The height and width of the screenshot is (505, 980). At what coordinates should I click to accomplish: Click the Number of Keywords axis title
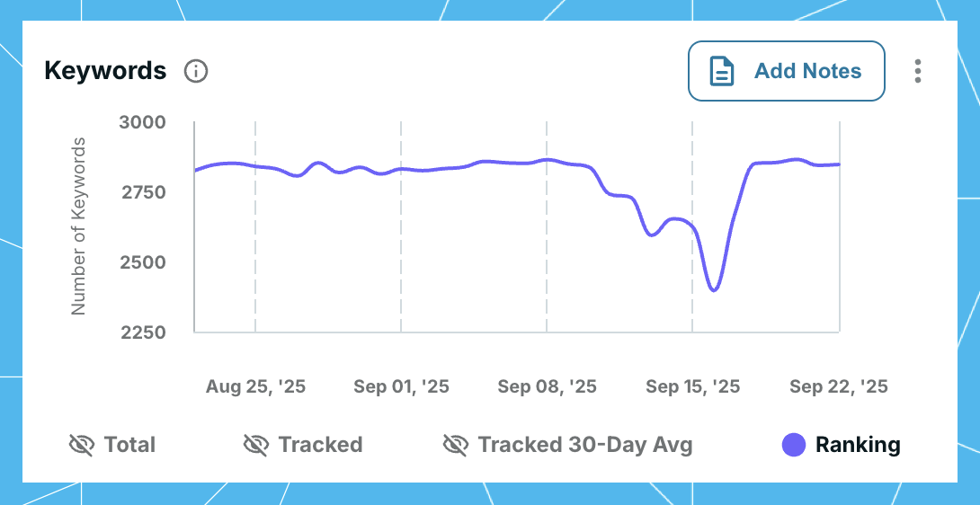pos(78,226)
